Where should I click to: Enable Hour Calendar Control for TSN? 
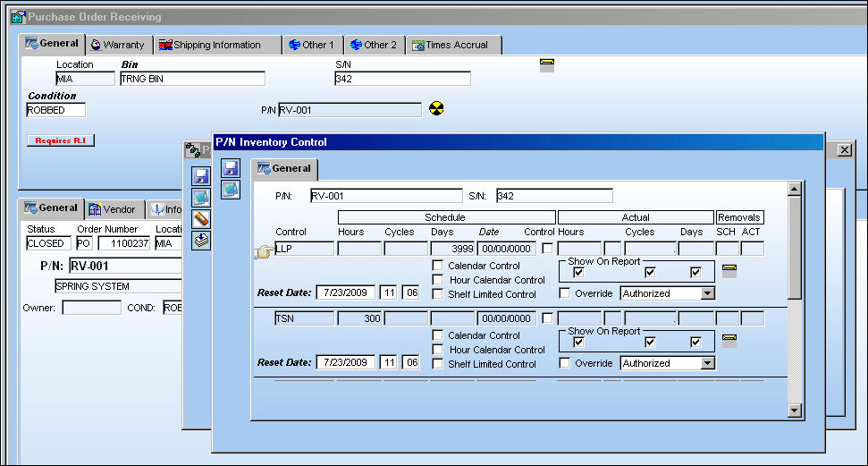click(437, 350)
